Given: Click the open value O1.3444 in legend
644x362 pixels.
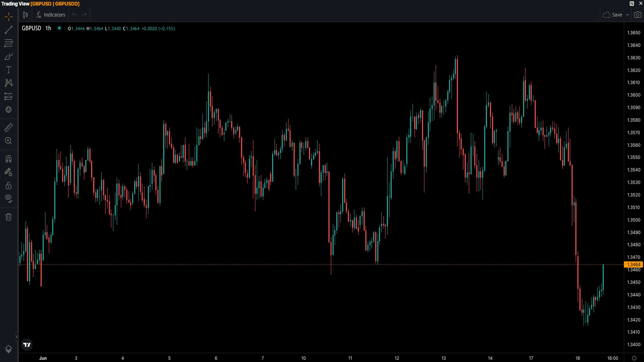Looking at the screenshot, I should click(76, 29).
